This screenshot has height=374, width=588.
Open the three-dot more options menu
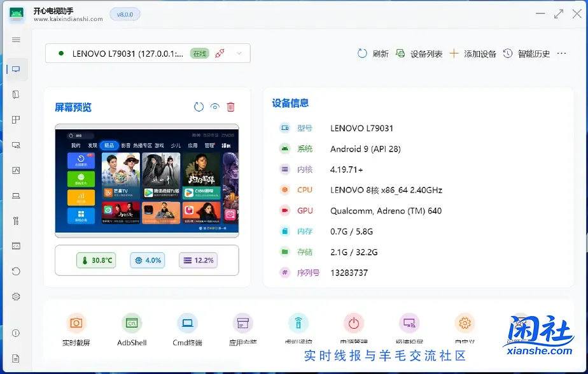[x=561, y=54]
